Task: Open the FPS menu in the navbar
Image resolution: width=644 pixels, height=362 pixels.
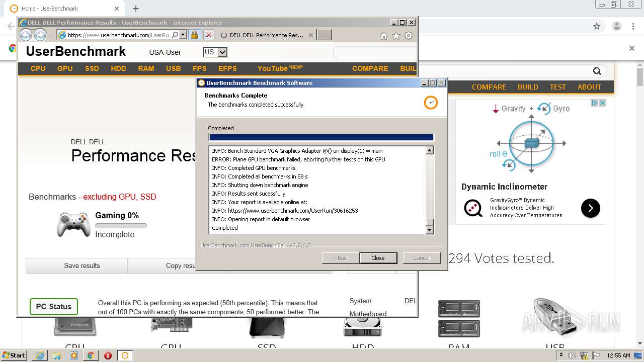Action: [200, 68]
